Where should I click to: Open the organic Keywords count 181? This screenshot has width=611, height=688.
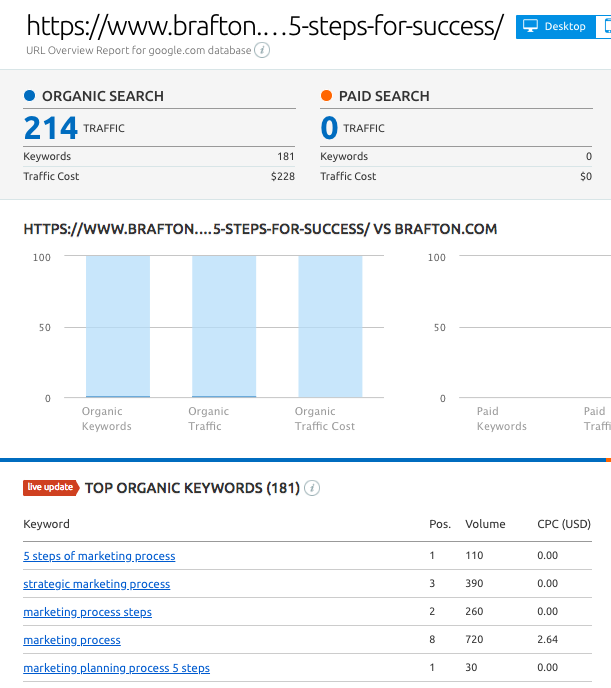[285, 156]
